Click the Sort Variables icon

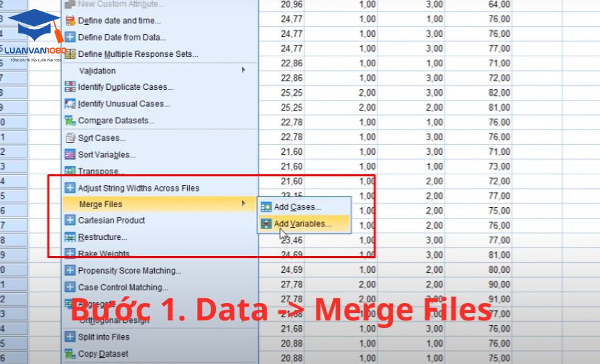coord(70,155)
